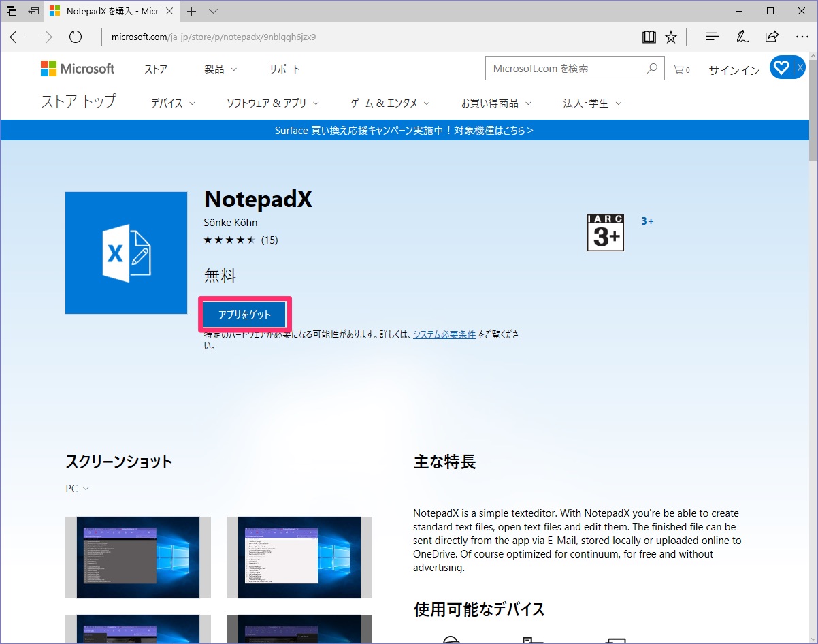Open a new browser tab
Viewport: 818px width, 644px height.
coord(192,11)
